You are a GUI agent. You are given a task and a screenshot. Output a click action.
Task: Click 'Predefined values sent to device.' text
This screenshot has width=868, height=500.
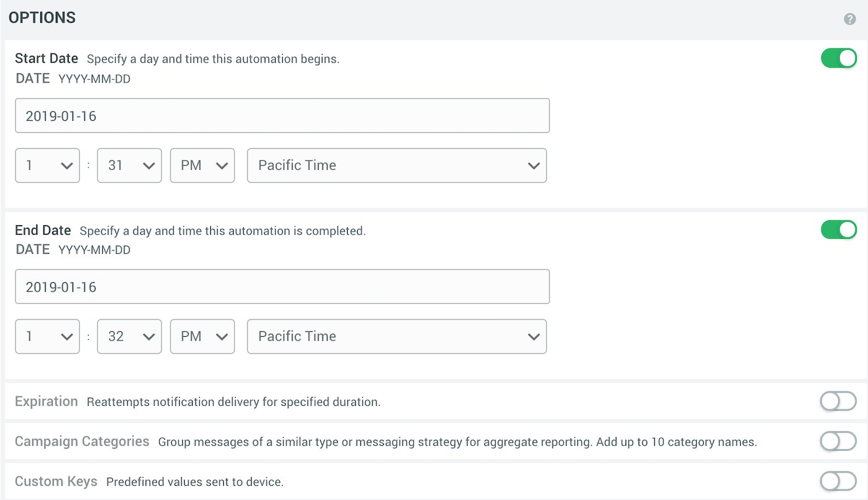click(x=195, y=481)
